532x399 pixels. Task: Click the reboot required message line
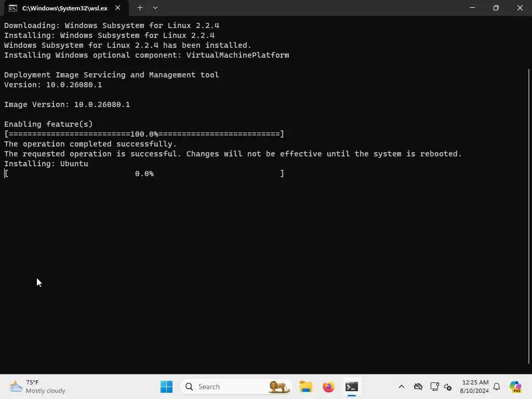(x=233, y=154)
